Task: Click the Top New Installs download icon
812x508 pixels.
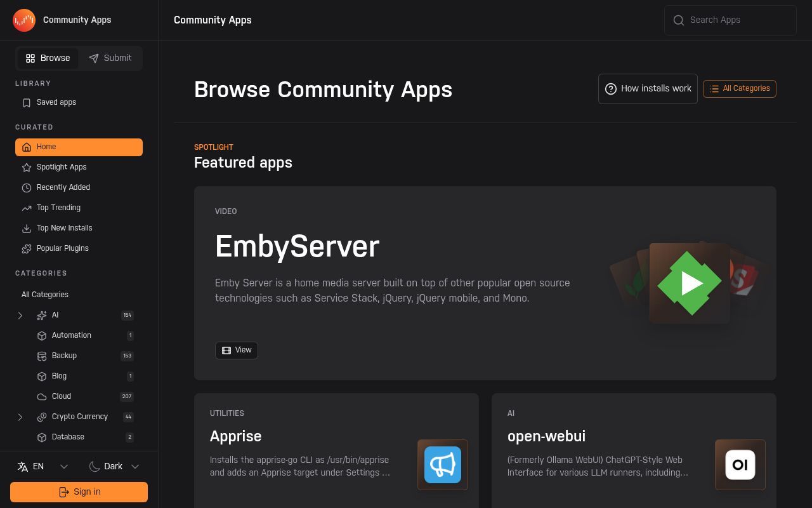Action: click(x=27, y=229)
